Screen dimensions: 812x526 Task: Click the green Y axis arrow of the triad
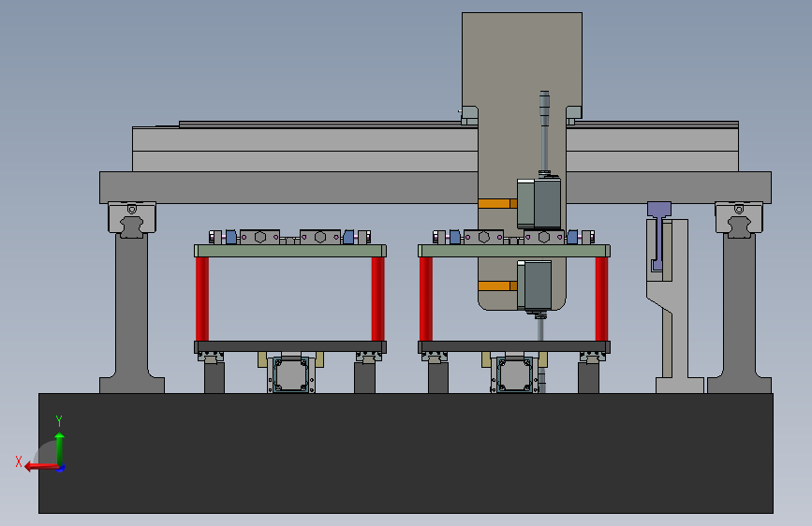coord(60,448)
